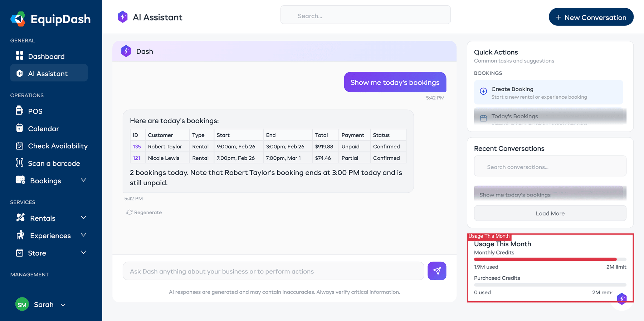
Task: Click the AI Assistant sidebar hexagon icon
Action: tap(20, 73)
